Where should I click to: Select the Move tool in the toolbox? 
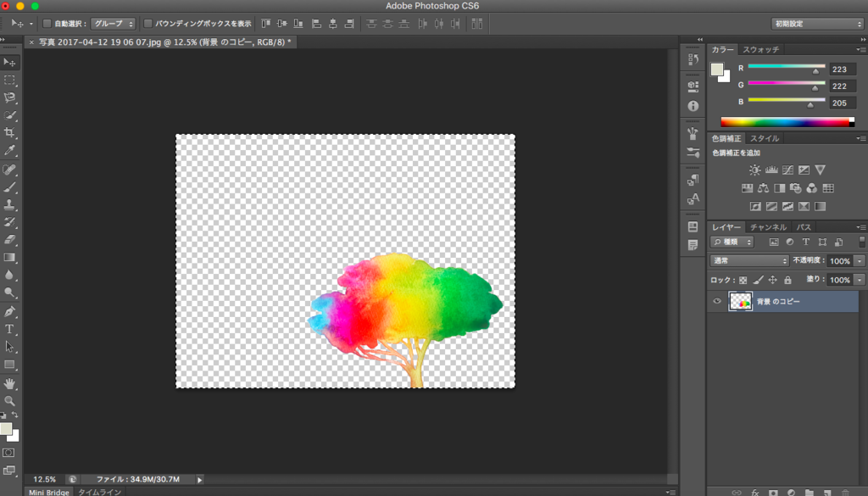click(9, 62)
